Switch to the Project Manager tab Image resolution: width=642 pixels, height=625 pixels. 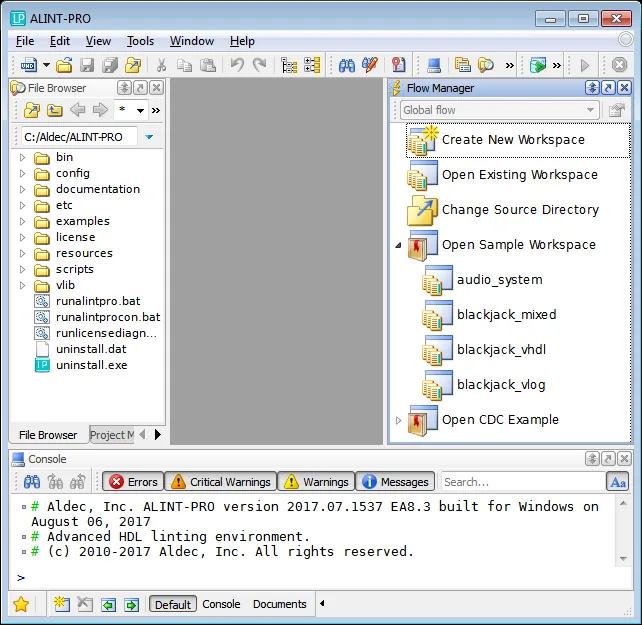[112, 435]
